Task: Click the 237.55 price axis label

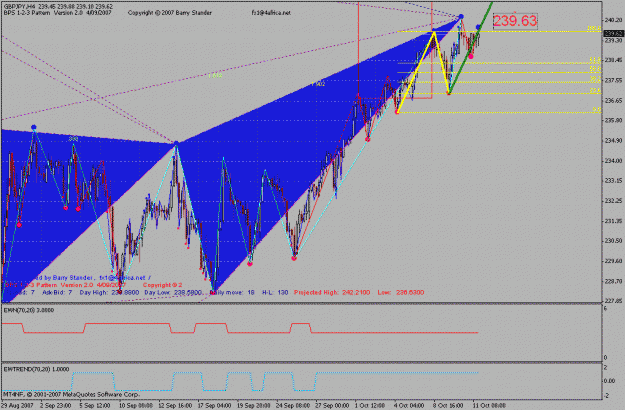Action: pos(613,80)
